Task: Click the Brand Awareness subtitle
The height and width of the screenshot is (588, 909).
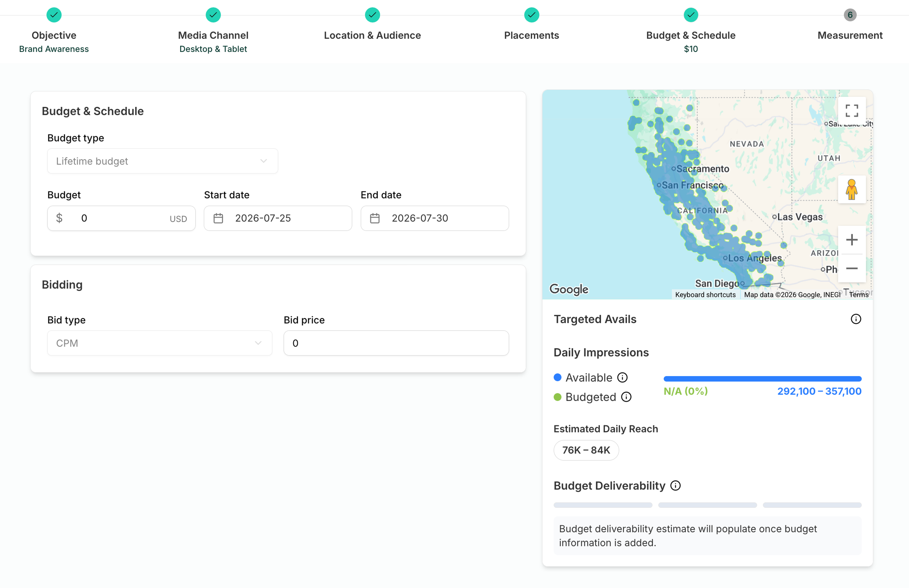Action: coord(54,49)
